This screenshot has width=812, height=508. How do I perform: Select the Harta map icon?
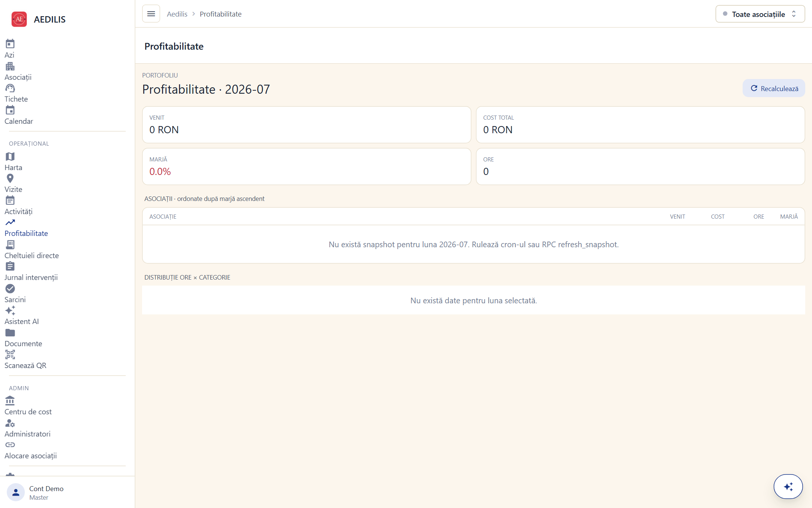[x=10, y=157]
